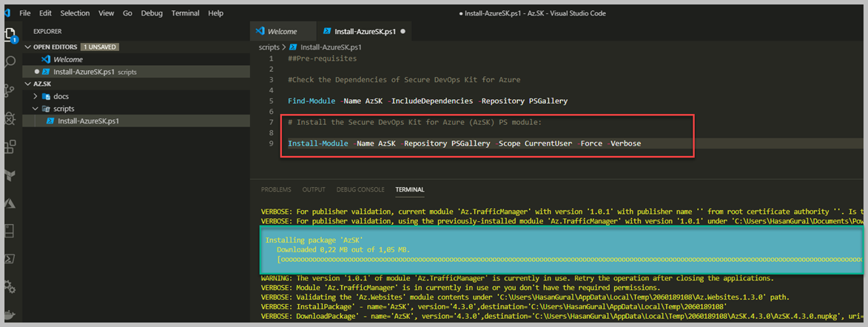
Task: Click line number 9 in the gutter
Action: [x=270, y=144]
